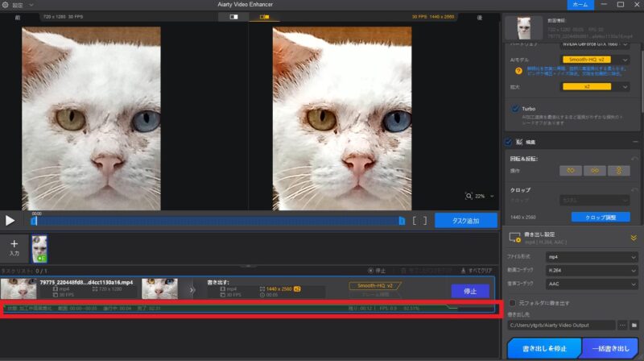Click the plus icon to add input
644x361 pixels.
tap(14, 243)
